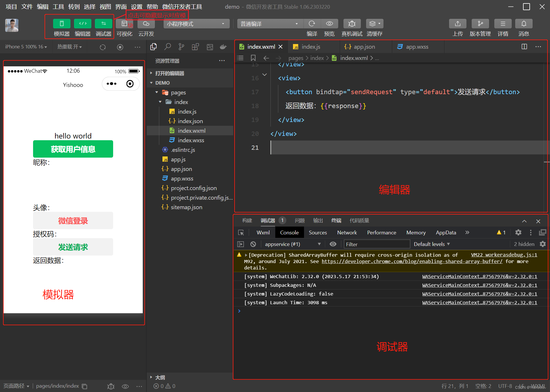Close the index.wxml tab
Screen dimensions: 550x392
click(x=281, y=47)
